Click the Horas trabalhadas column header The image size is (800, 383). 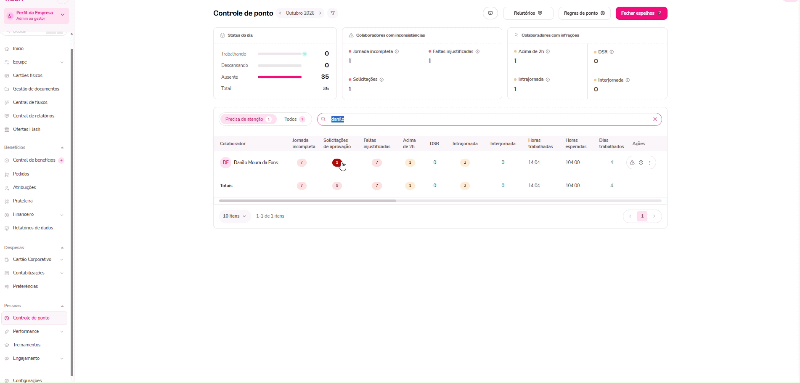[541, 143]
